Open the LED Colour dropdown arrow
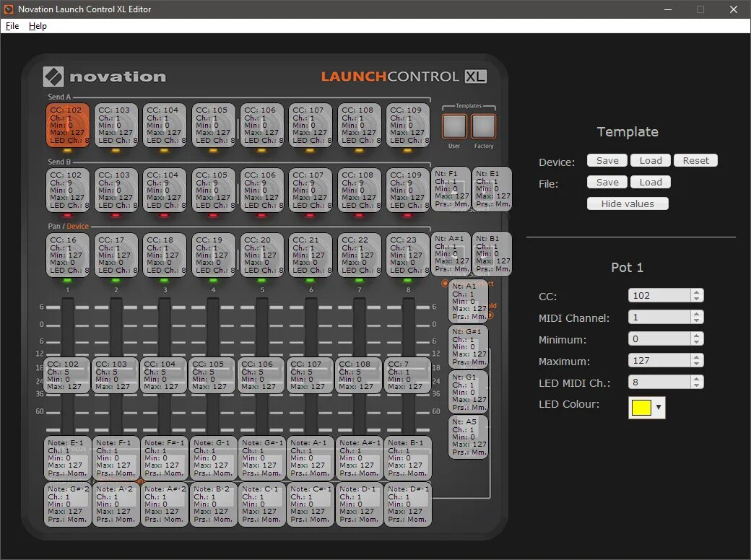Viewport: 751px width, 560px height. 659,407
